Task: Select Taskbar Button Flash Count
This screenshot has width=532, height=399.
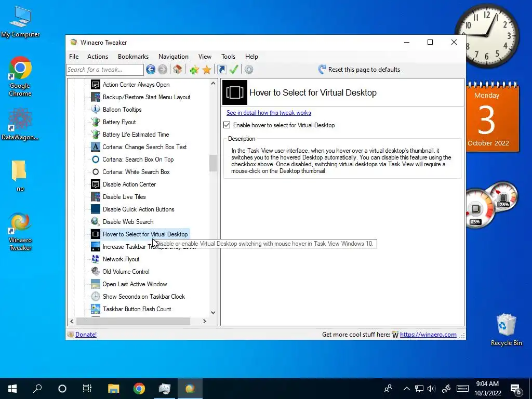Action: 137,309
